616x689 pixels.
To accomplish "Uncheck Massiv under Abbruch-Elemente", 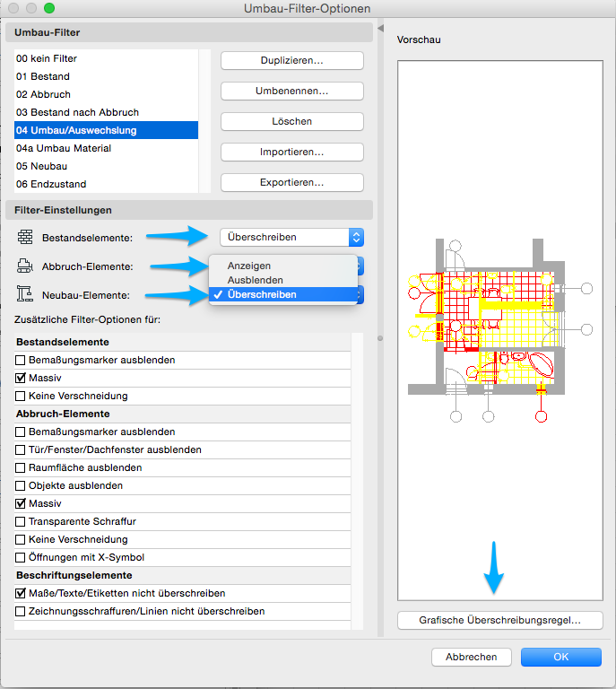I will [21, 503].
